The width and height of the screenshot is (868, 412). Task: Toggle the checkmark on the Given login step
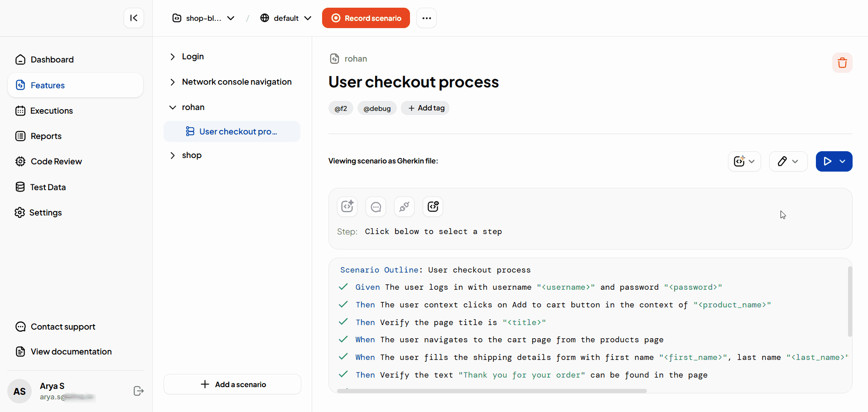tap(343, 287)
